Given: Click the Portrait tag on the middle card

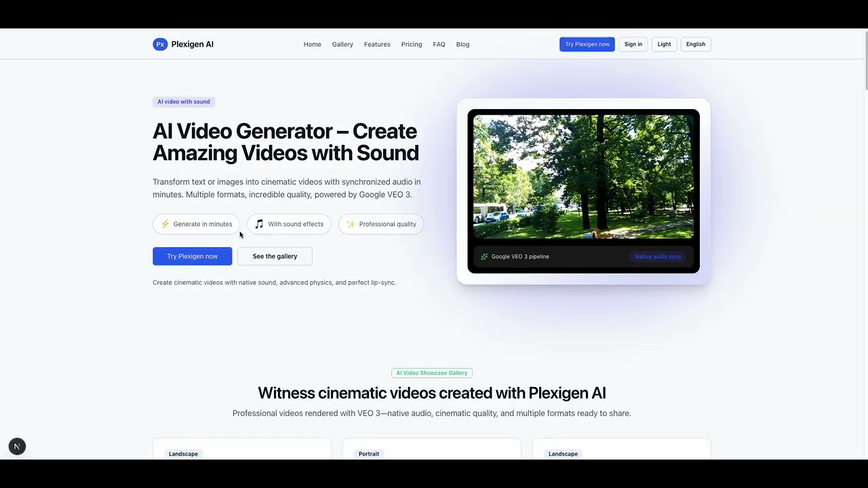Looking at the screenshot, I should (369, 454).
